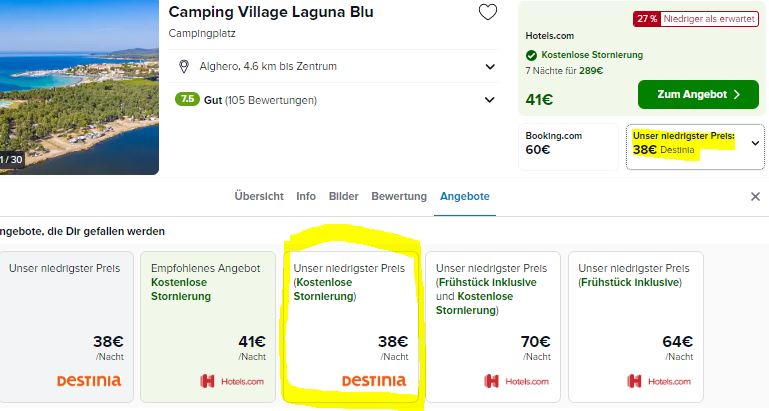Click the green 7.5 rating badge

pyautogui.click(x=187, y=100)
